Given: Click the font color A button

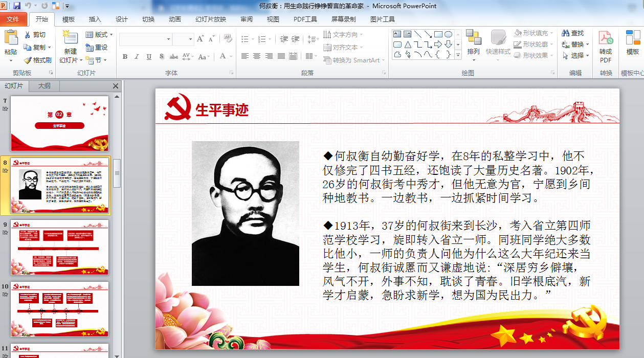Looking at the screenshot, I should (x=223, y=56).
